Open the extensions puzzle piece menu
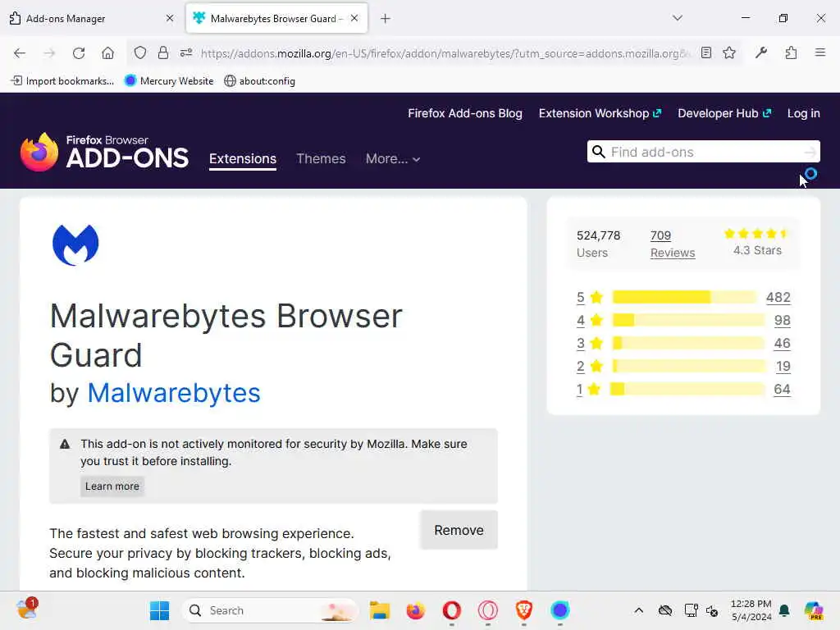The image size is (840, 630). (x=791, y=52)
